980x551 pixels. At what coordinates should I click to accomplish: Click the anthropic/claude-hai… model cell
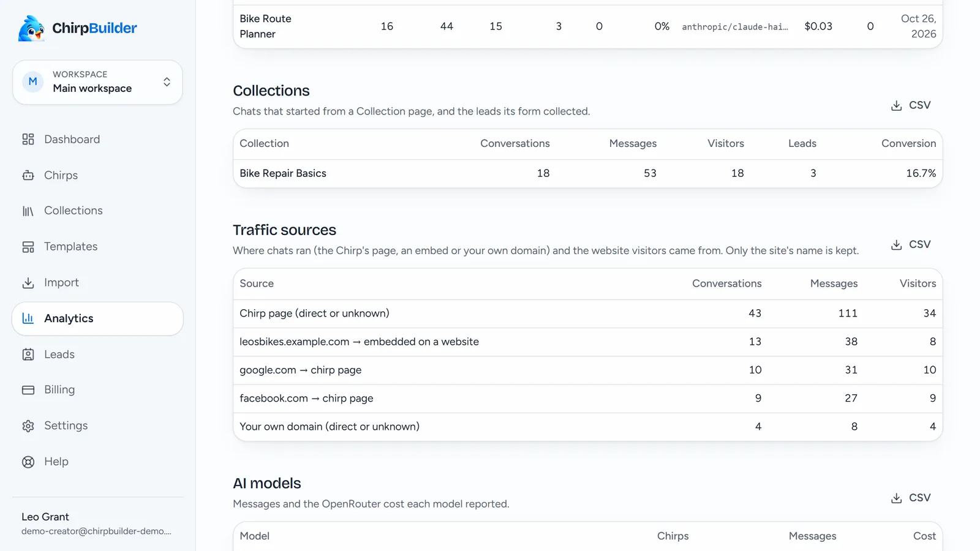pos(735,27)
